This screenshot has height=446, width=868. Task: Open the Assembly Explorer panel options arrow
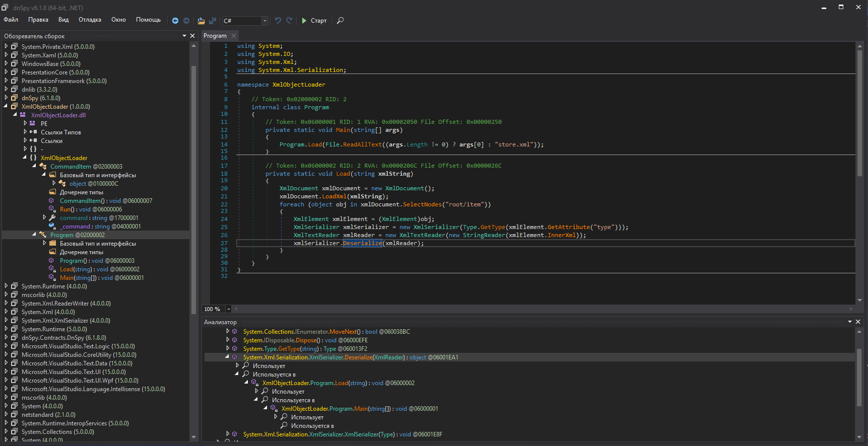(x=184, y=36)
